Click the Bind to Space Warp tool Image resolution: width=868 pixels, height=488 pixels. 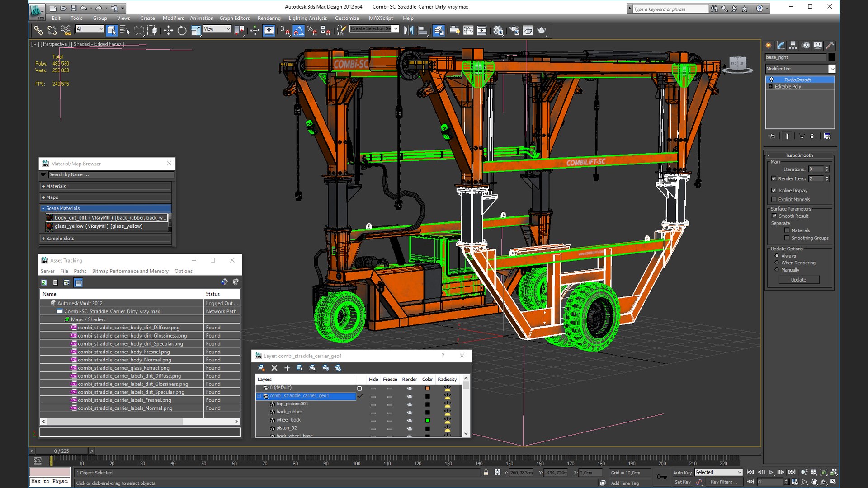[66, 30]
